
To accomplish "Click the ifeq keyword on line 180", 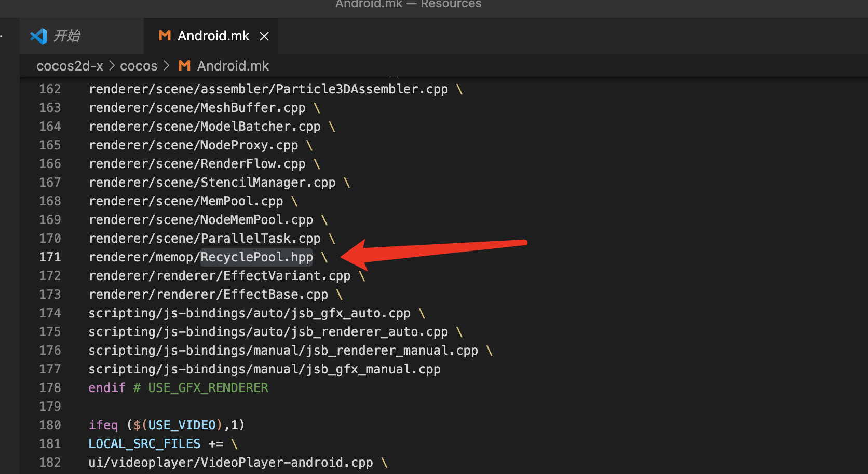I will [103, 425].
